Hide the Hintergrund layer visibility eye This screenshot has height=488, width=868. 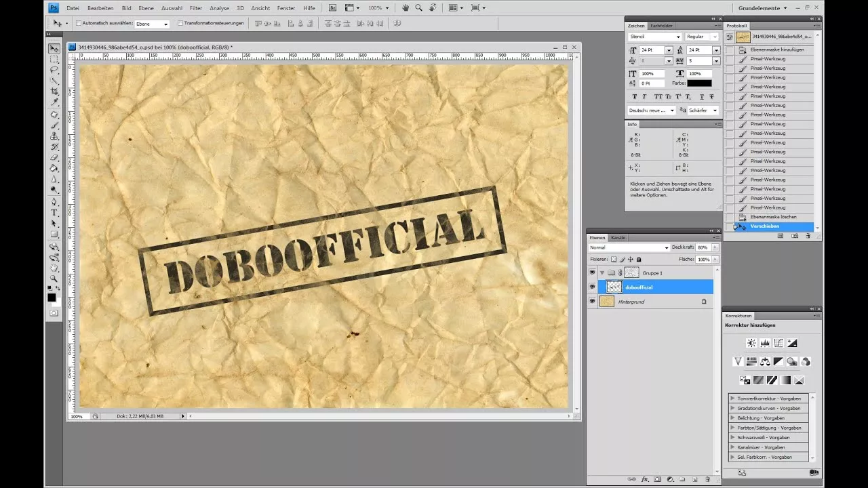(593, 301)
